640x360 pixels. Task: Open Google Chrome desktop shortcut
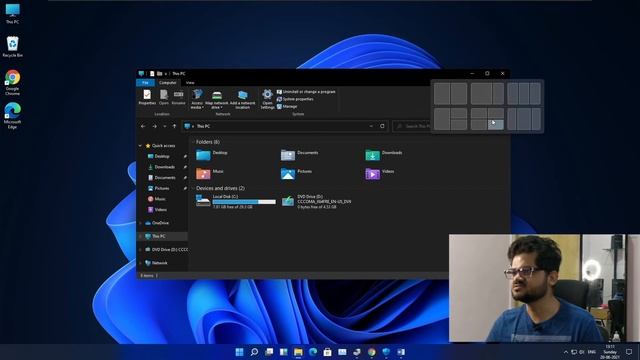[x=12, y=82]
